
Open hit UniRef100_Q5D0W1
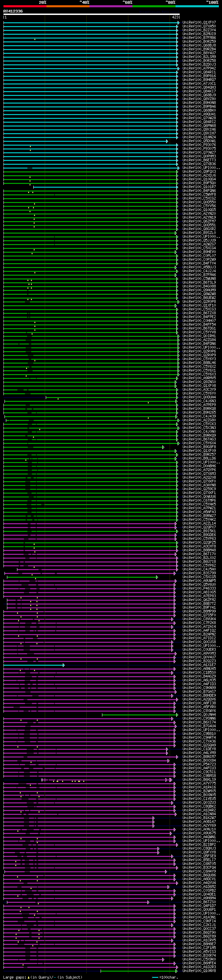pos(199,141)
